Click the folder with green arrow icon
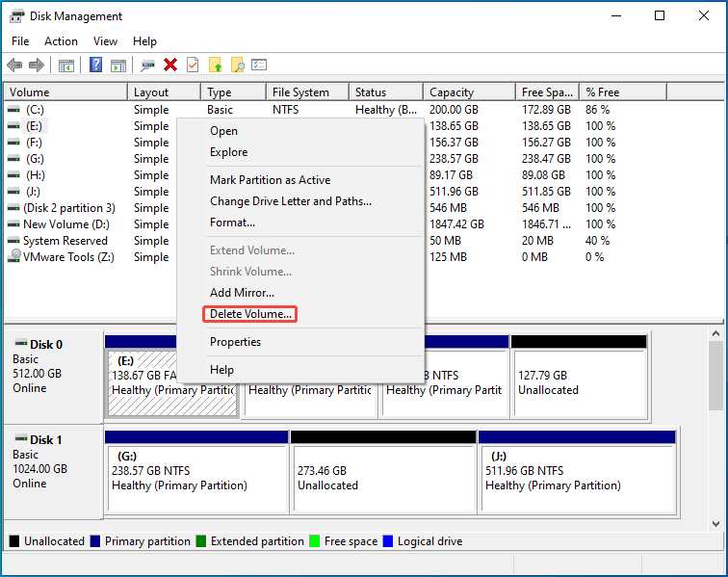The image size is (728, 577). (216, 66)
